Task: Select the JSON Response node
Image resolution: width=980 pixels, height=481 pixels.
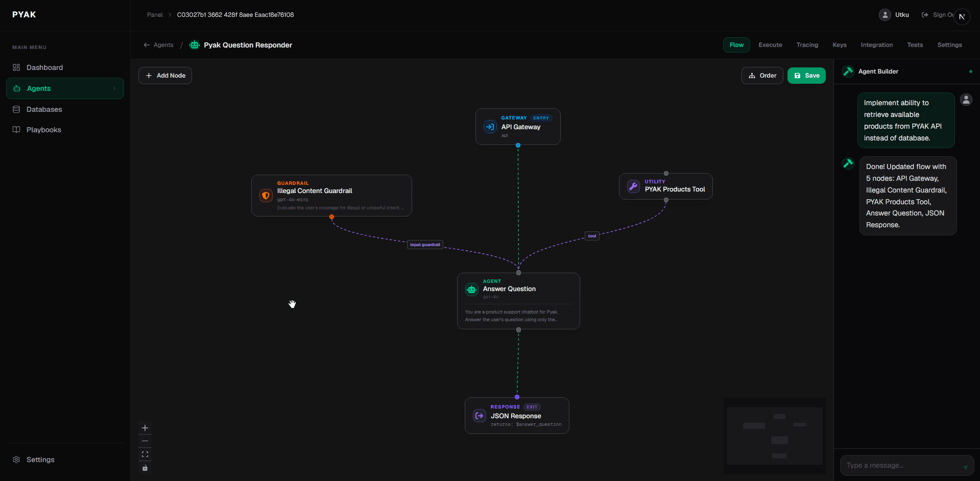Action: 517,416
